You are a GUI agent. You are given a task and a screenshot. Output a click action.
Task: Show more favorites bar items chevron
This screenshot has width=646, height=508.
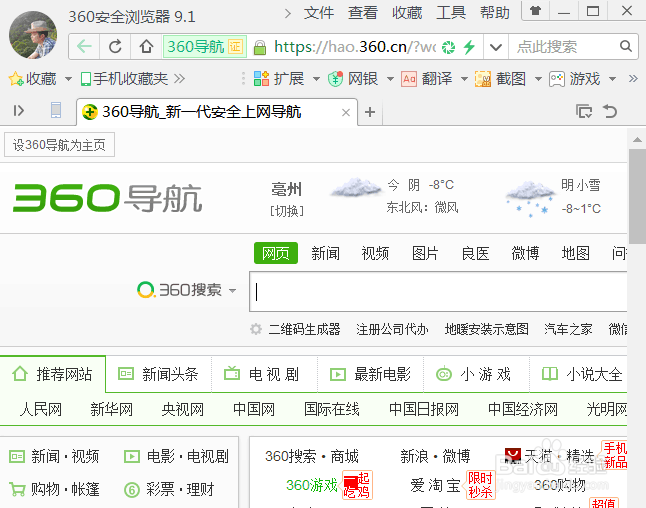[179, 78]
